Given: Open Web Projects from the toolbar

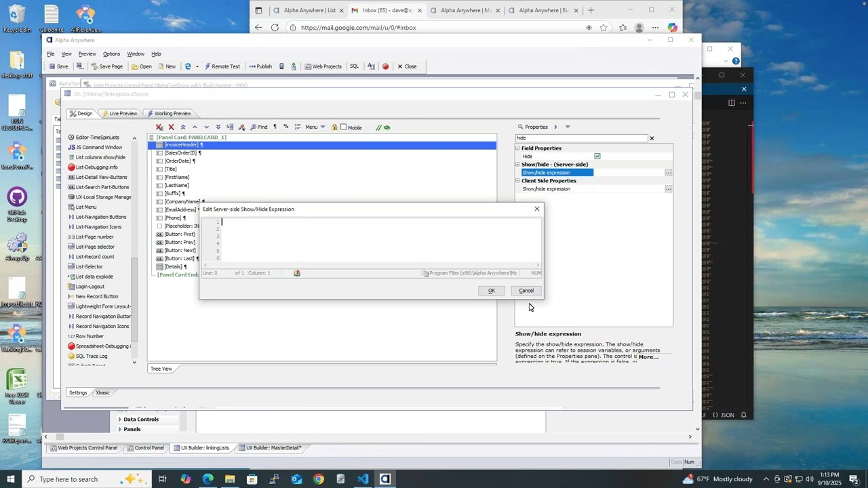Looking at the screenshot, I should click(323, 66).
